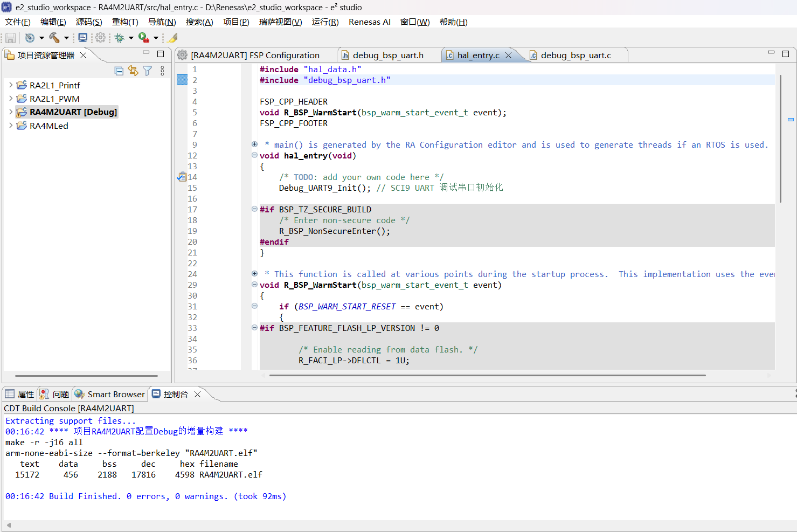Screen dimensions: 797x532
Task: Open dropdown arrow beside build target icon
Action: coord(41,38)
